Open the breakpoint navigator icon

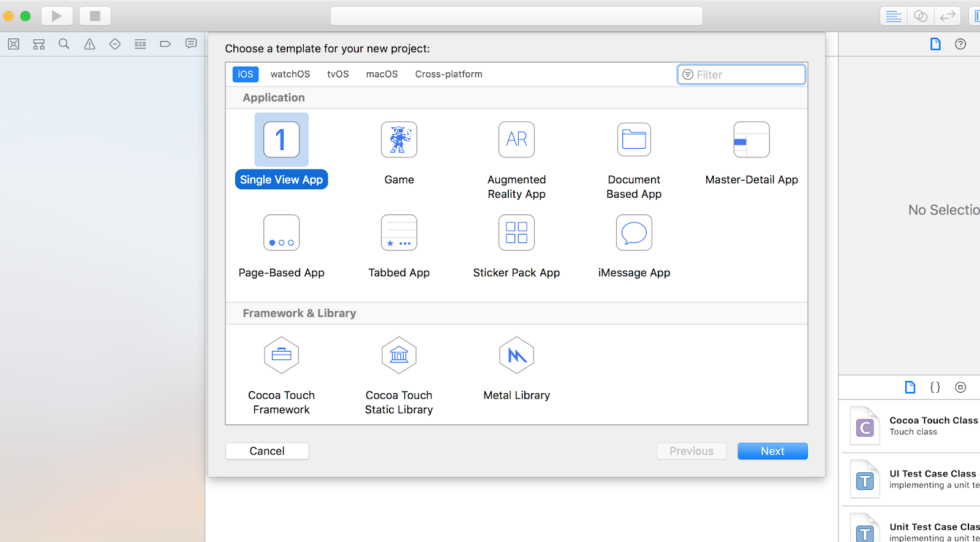[x=165, y=44]
